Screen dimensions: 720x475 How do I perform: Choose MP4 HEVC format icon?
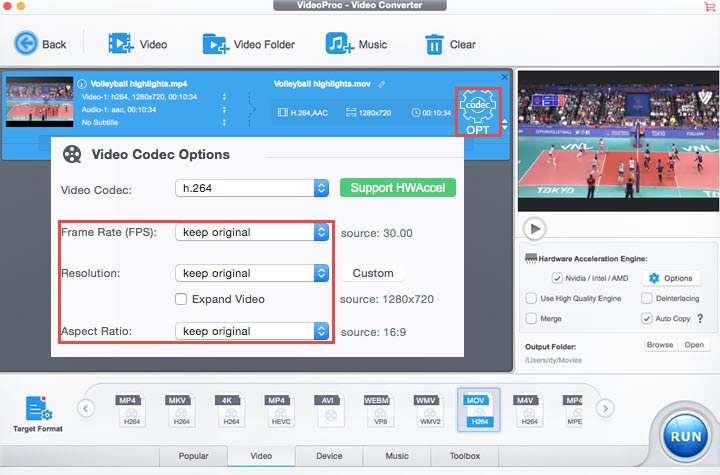click(x=280, y=411)
